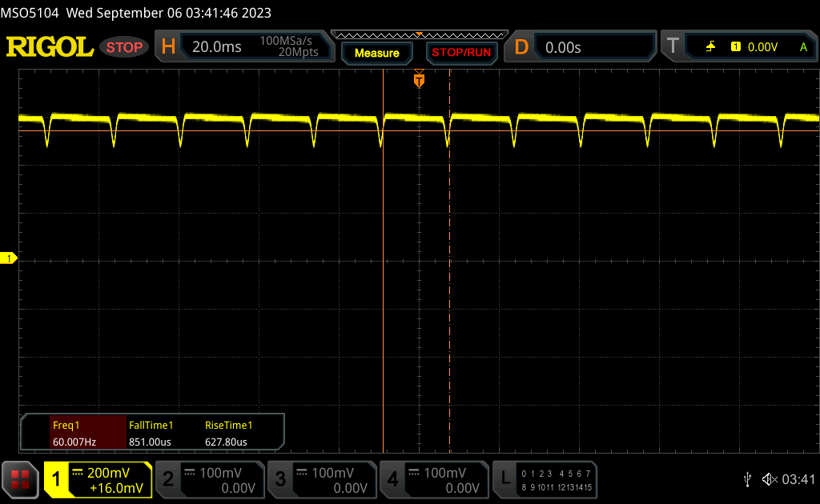
Task: Click the RIGOL logo
Action: [x=50, y=47]
